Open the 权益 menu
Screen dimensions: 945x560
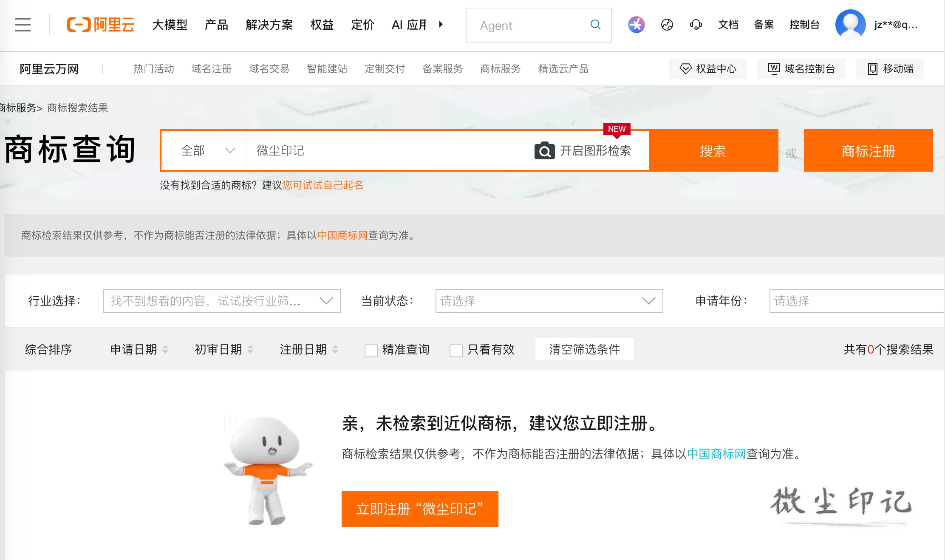tap(322, 25)
